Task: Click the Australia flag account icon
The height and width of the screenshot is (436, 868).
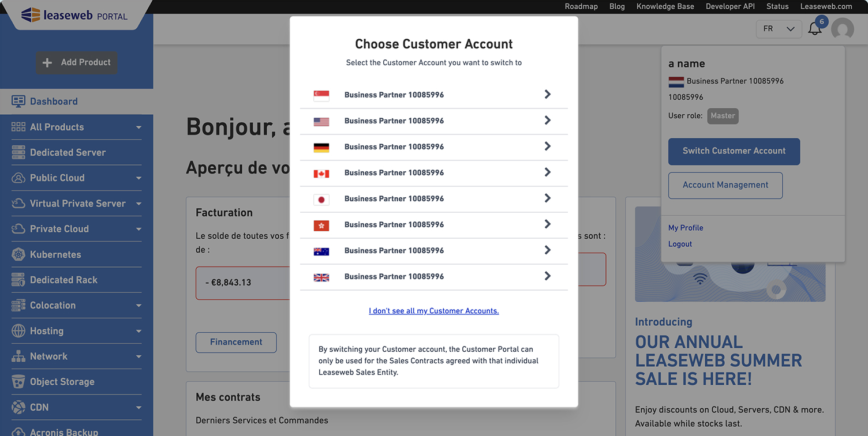Action: [x=321, y=251]
